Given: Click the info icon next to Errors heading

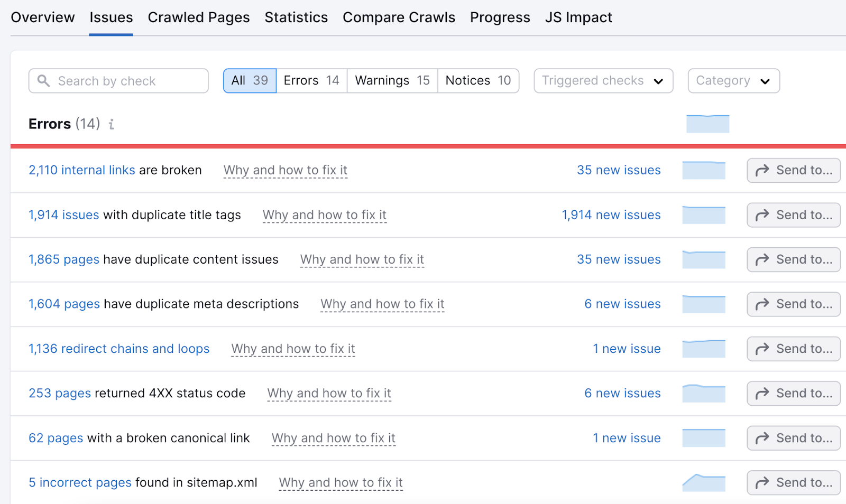Looking at the screenshot, I should (x=111, y=125).
